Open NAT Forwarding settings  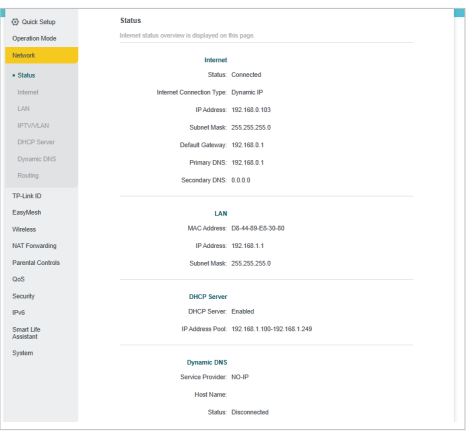click(x=34, y=246)
